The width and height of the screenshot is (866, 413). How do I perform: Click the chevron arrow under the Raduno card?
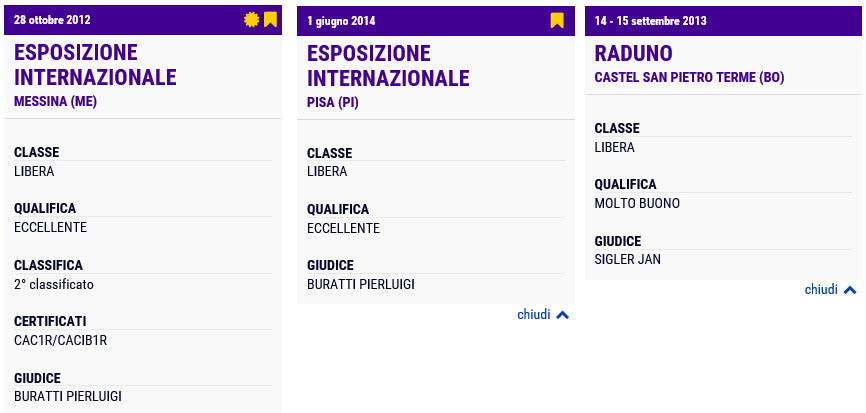click(x=850, y=290)
